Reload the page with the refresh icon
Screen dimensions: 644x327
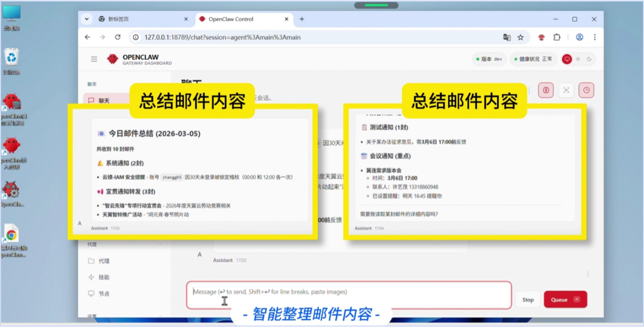click(x=118, y=38)
